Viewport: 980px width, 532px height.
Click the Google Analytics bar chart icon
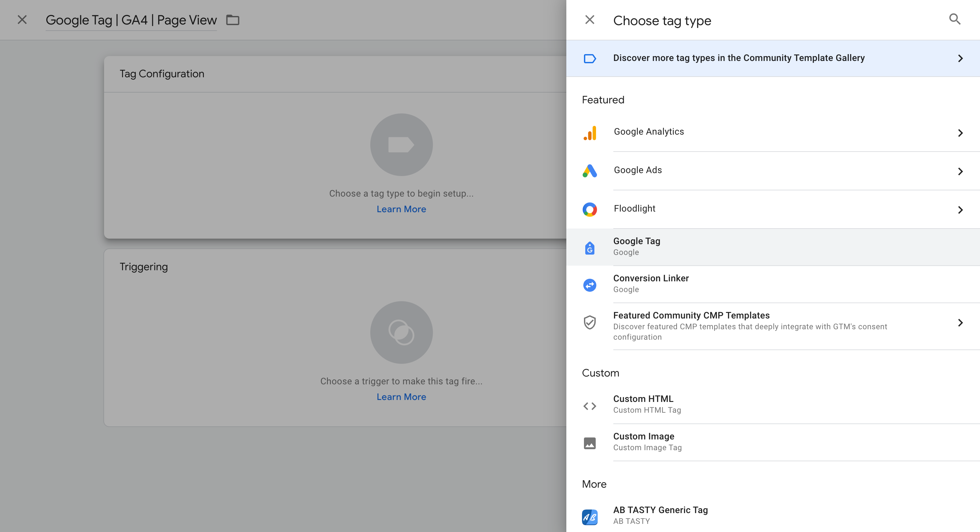590,133
